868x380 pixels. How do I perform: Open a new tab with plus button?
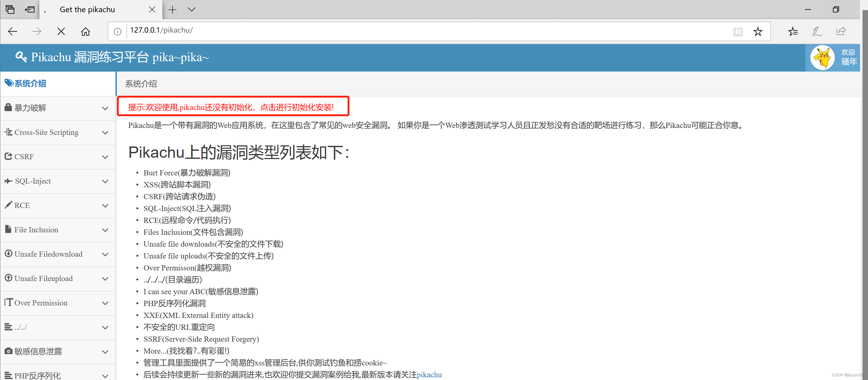172,9
